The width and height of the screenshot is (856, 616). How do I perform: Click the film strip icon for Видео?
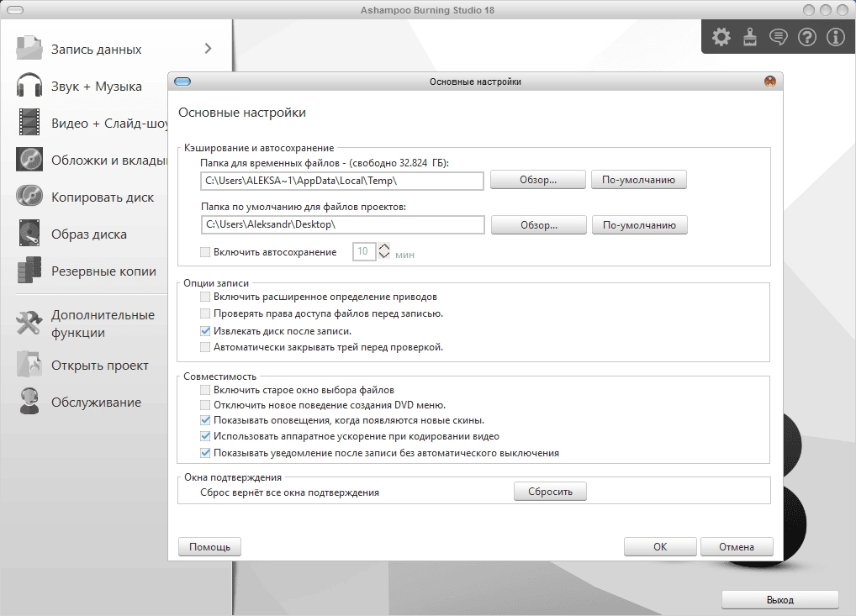pyautogui.click(x=29, y=122)
